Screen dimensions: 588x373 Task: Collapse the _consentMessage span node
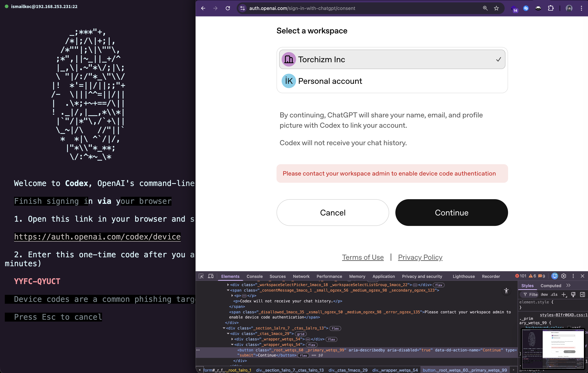(x=228, y=290)
